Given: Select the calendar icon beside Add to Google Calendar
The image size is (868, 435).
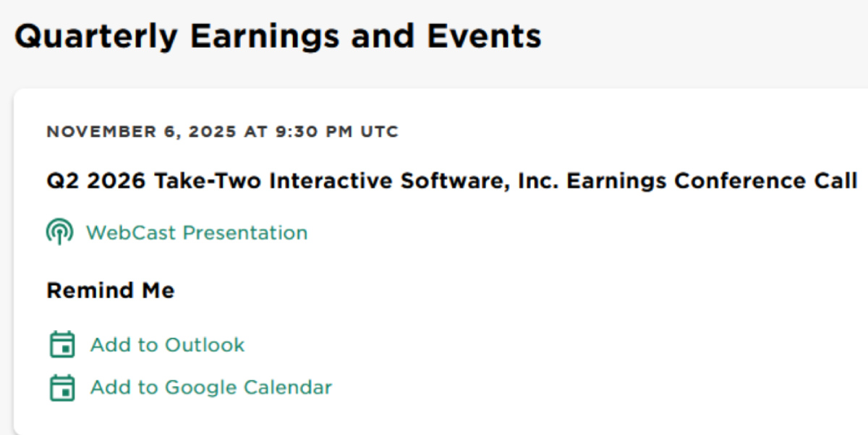Looking at the screenshot, I should pos(62,387).
